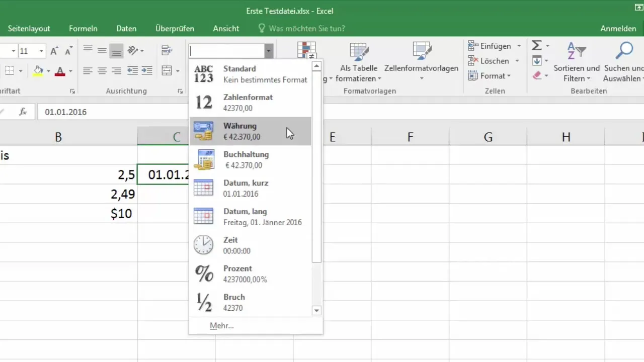Click the decrease indent icon

point(133,71)
